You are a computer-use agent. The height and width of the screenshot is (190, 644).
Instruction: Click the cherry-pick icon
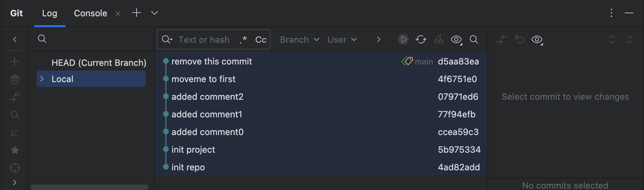439,40
